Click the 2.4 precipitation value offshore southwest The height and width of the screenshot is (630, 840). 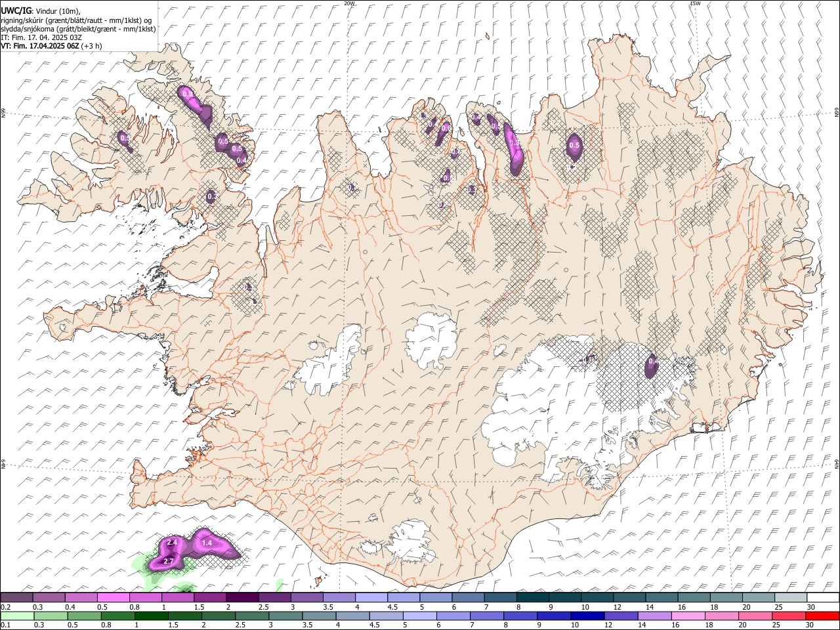173,543
